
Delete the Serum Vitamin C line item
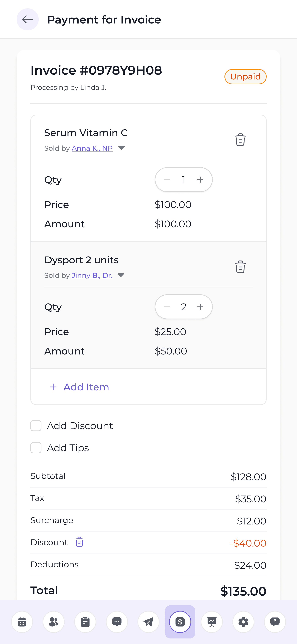click(240, 140)
